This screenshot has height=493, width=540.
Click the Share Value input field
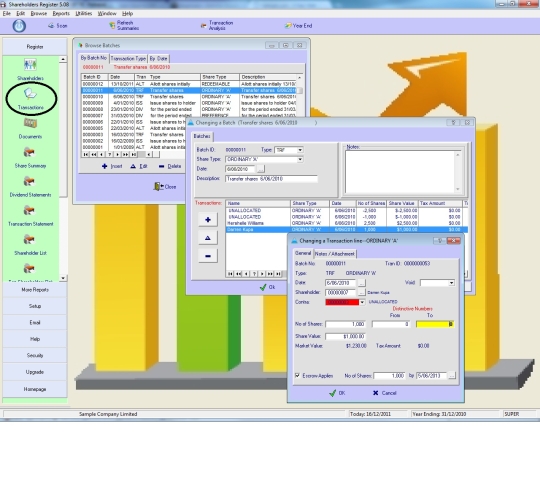pos(345,336)
